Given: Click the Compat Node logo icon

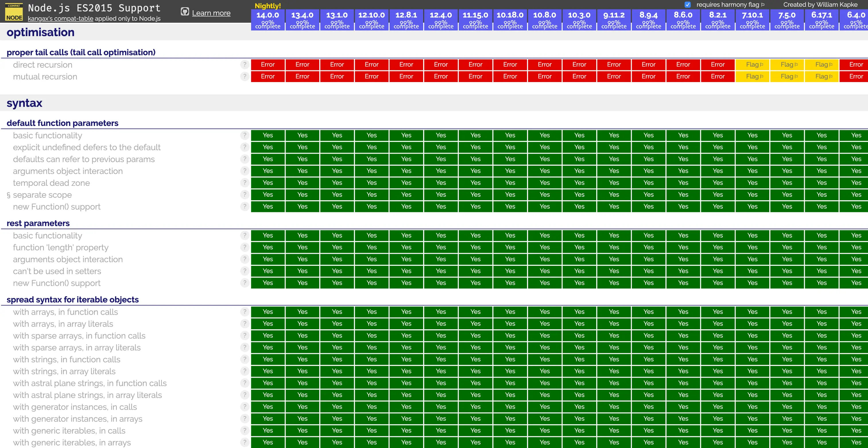Looking at the screenshot, I should coord(14,12).
